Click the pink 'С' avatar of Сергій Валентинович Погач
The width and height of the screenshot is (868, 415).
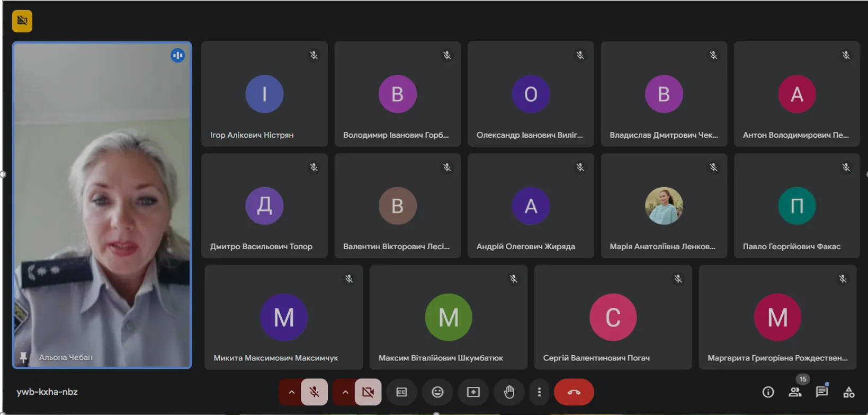[613, 317]
